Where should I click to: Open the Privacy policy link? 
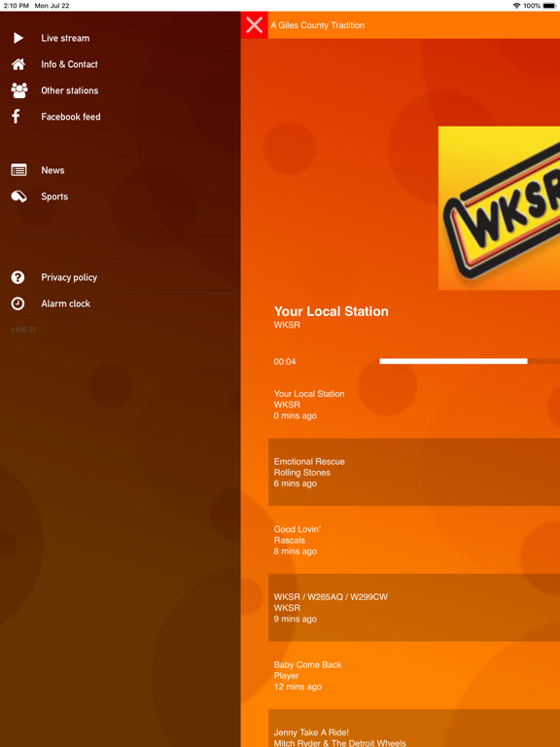69,277
